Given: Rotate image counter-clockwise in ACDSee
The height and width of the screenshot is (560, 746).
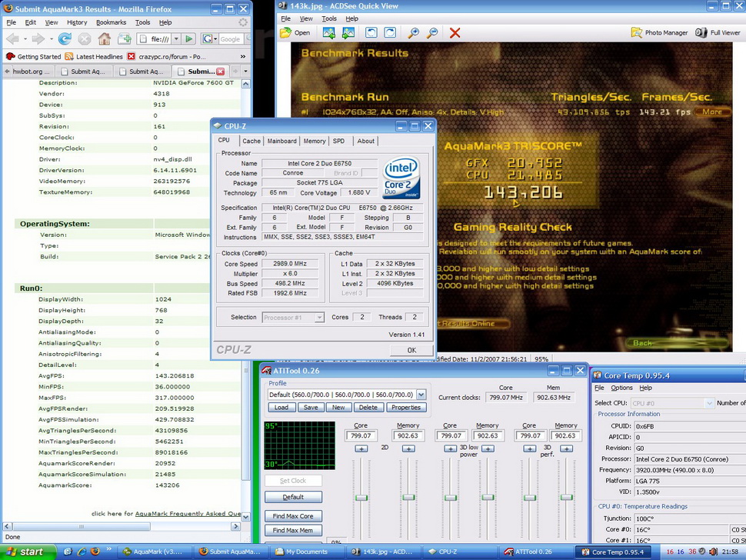Looking at the screenshot, I should (x=371, y=33).
